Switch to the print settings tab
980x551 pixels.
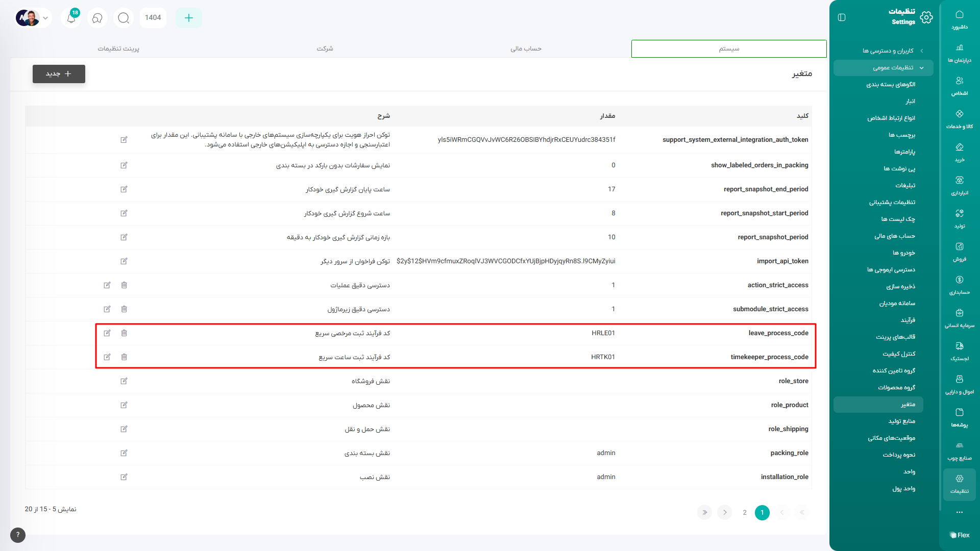point(118,48)
